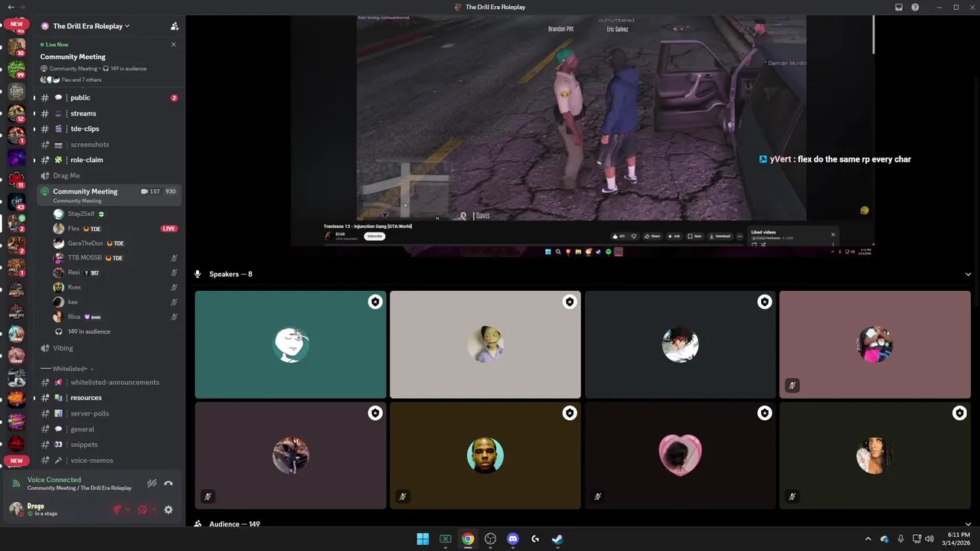
Task: Open the server icon with the 12 badge
Action: click(x=17, y=113)
